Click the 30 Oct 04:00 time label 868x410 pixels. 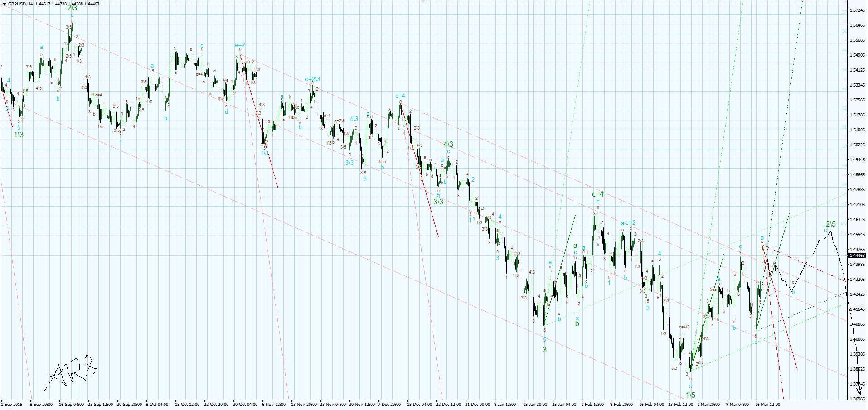pos(245,404)
